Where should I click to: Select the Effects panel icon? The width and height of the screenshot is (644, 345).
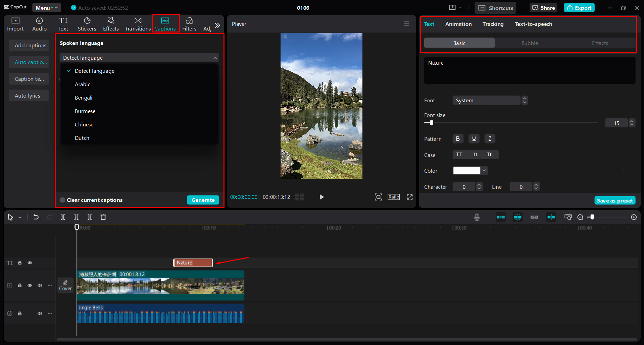[x=111, y=24]
